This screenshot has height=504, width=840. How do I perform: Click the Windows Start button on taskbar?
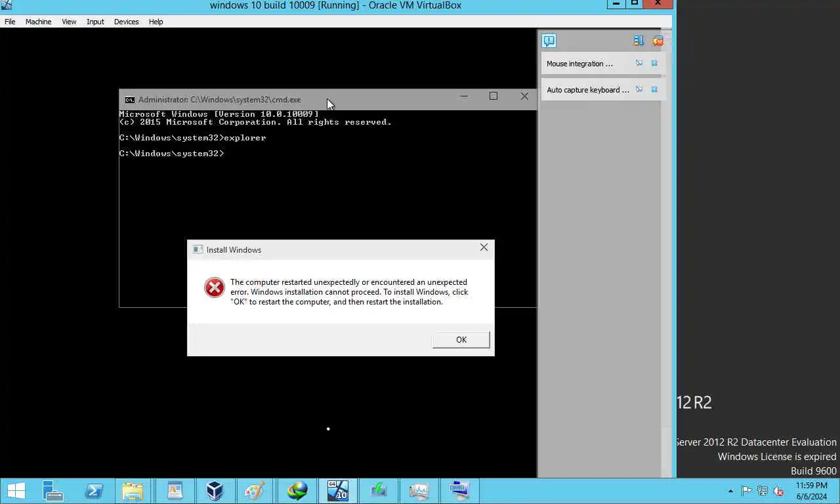(16, 491)
